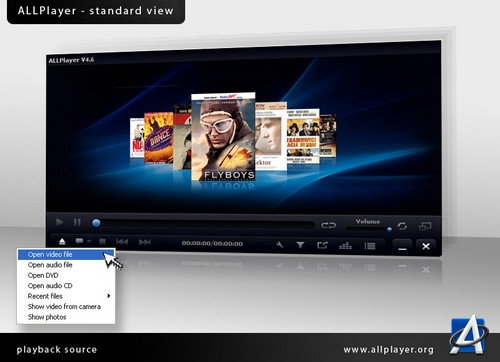Open settings with the wrench icon
The width and height of the screenshot is (500, 362).
point(280,245)
